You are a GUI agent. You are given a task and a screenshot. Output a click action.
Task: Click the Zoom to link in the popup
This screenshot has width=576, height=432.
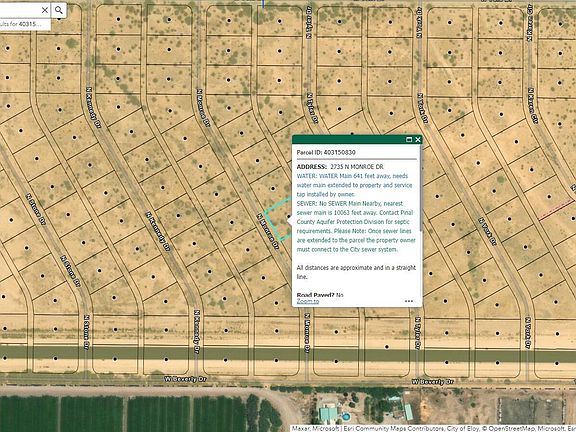(308, 301)
